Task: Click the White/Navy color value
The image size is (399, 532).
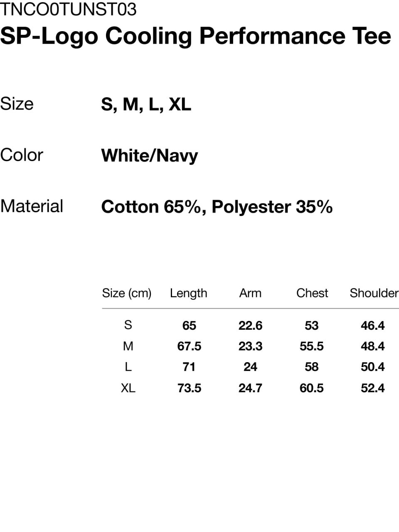Action: [150, 156]
